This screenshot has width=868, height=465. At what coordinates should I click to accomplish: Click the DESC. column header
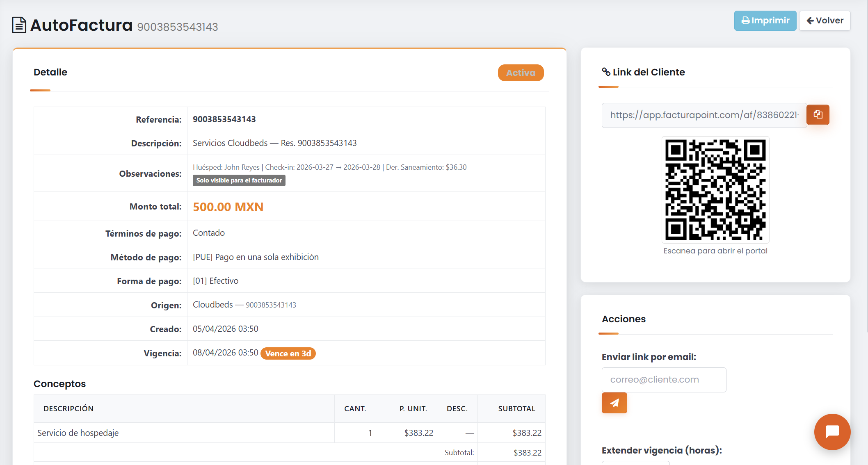457,409
